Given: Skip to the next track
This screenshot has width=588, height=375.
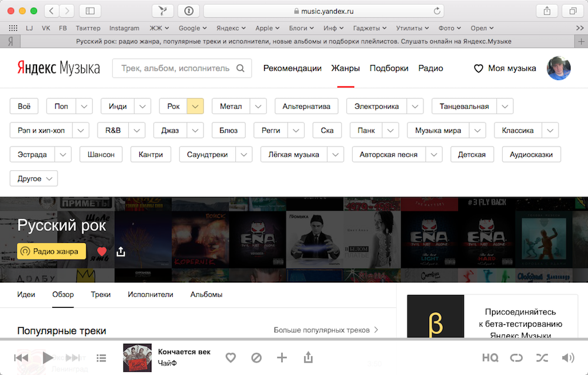Looking at the screenshot, I should (x=73, y=358).
